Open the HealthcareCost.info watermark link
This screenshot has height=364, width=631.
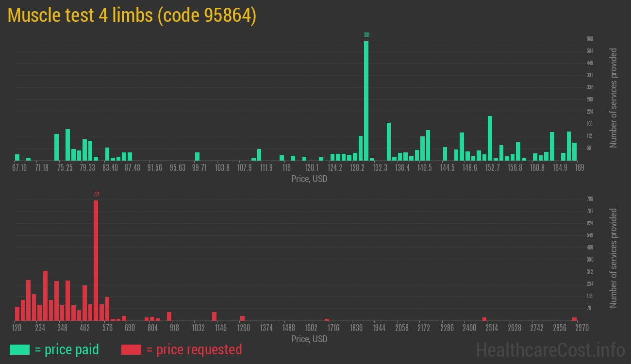[x=550, y=349]
